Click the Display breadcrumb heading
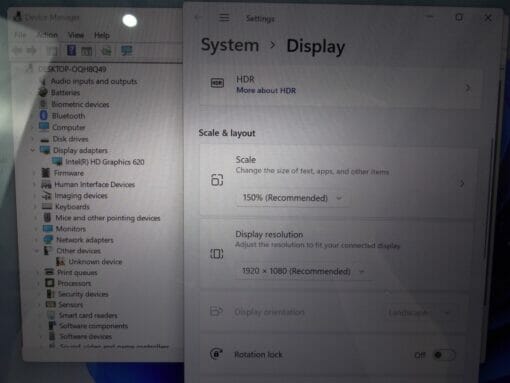The height and width of the screenshot is (383, 510). click(316, 46)
